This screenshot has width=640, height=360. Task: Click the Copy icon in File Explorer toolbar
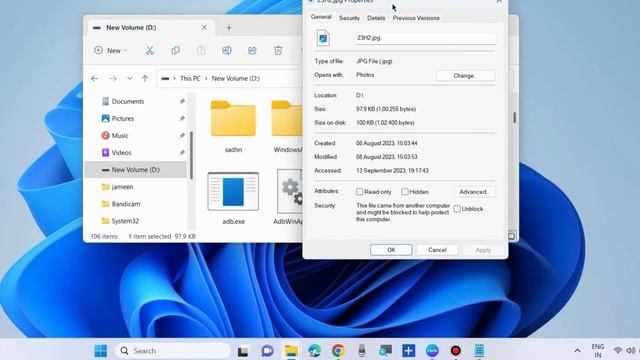176,50
